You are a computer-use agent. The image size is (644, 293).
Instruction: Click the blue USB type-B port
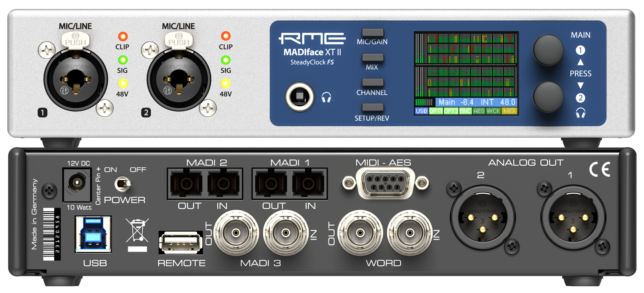click(x=93, y=235)
